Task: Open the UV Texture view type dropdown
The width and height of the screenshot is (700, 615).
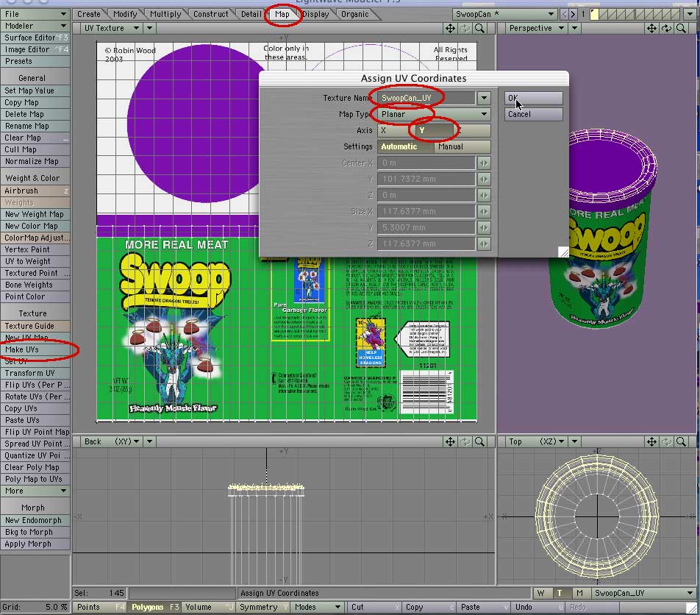Action: pyautogui.click(x=112, y=29)
